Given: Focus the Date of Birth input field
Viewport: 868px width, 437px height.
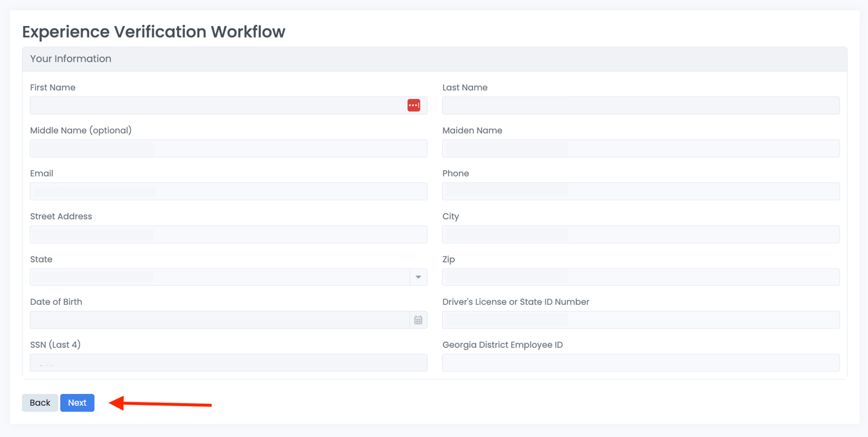Looking at the screenshot, I should point(212,319).
